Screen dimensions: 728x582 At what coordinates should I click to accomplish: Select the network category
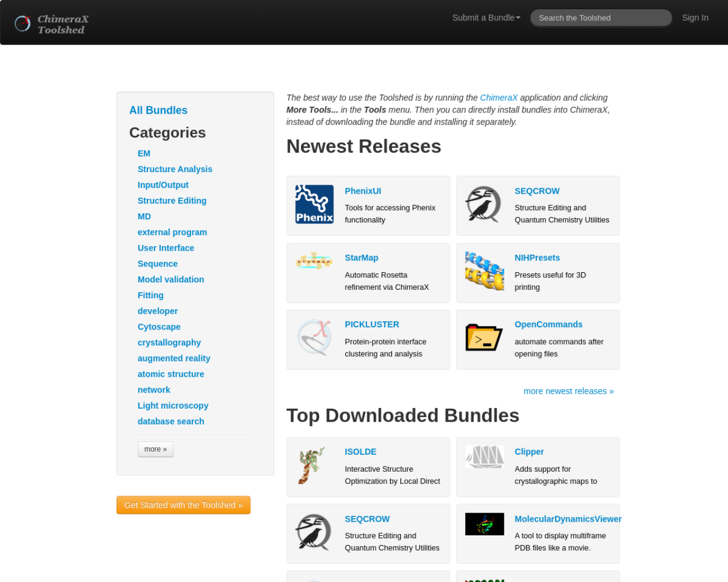(154, 390)
